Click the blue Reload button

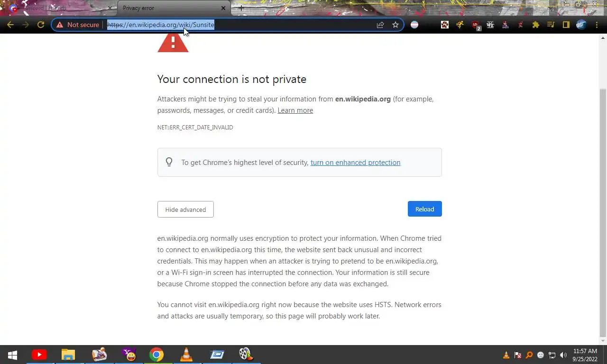pyautogui.click(x=425, y=209)
